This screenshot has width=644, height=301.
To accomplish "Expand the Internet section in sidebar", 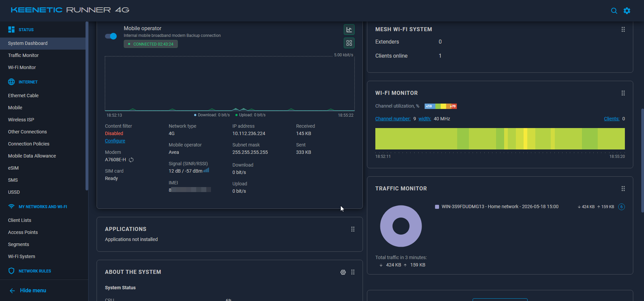I will click(x=28, y=82).
